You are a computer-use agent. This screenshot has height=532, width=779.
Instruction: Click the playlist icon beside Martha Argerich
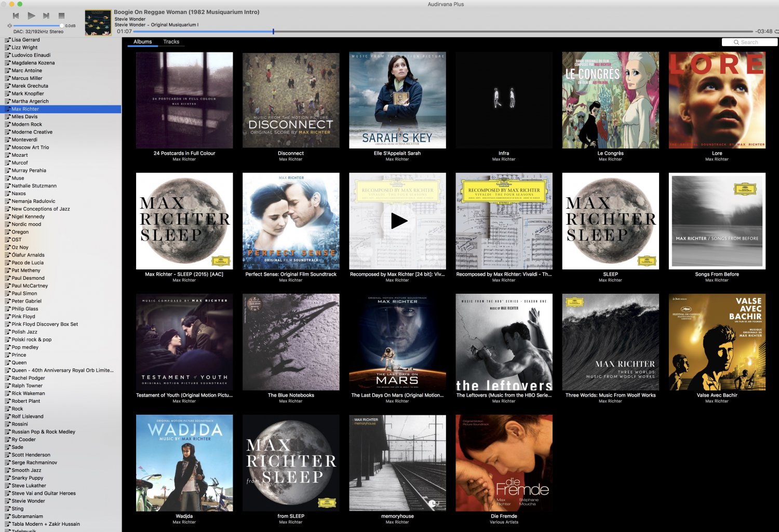click(x=7, y=102)
